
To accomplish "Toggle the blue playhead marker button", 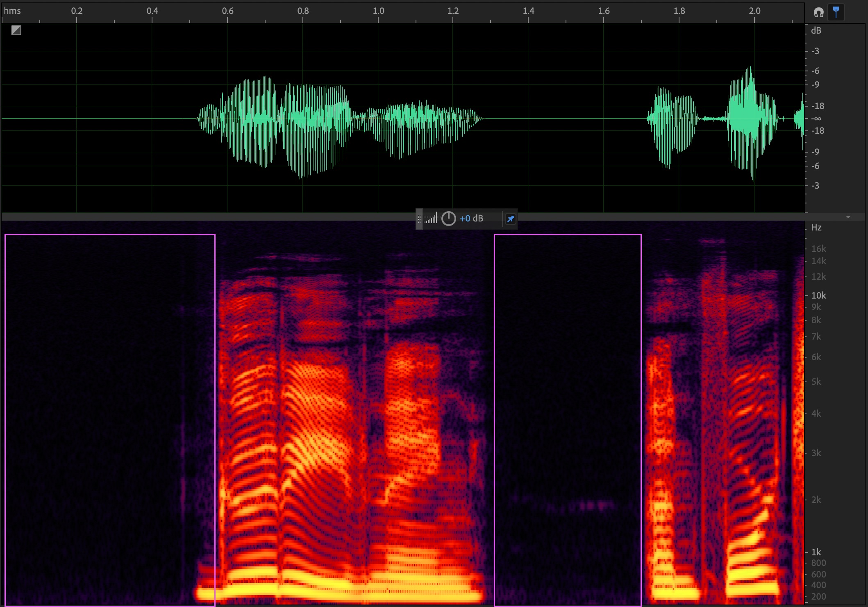I will pyautogui.click(x=836, y=12).
